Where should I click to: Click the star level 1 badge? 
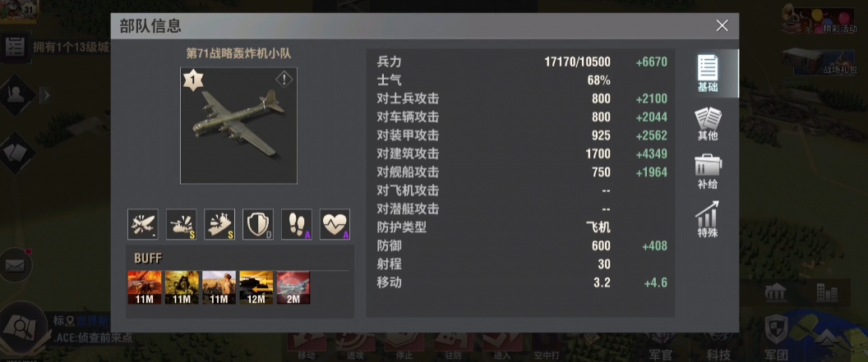click(x=192, y=80)
